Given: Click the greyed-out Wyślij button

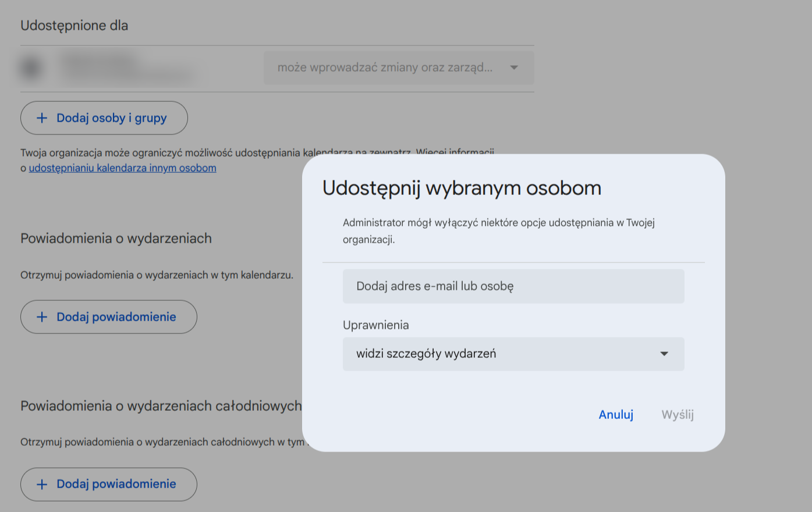Looking at the screenshot, I should point(678,415).
